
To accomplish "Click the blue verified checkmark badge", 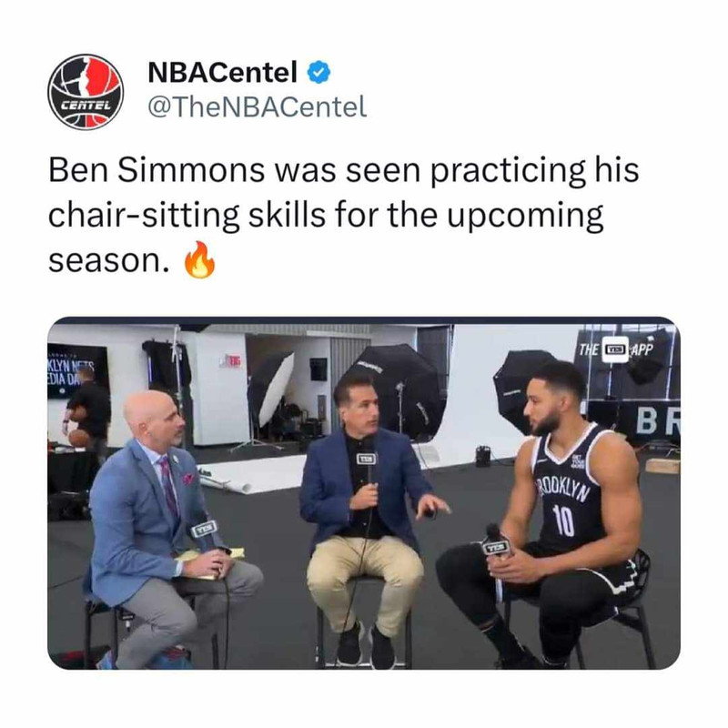I will 319,72.
